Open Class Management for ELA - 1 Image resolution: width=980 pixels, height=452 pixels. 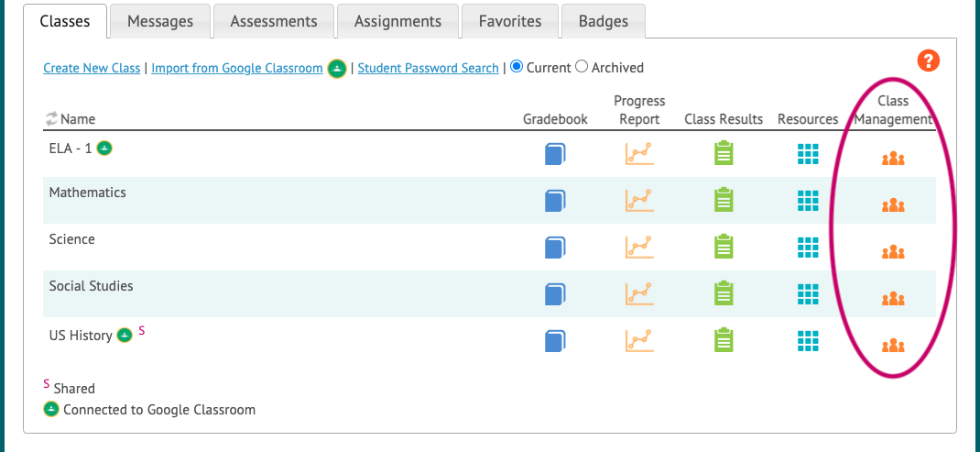coord(893,159)
